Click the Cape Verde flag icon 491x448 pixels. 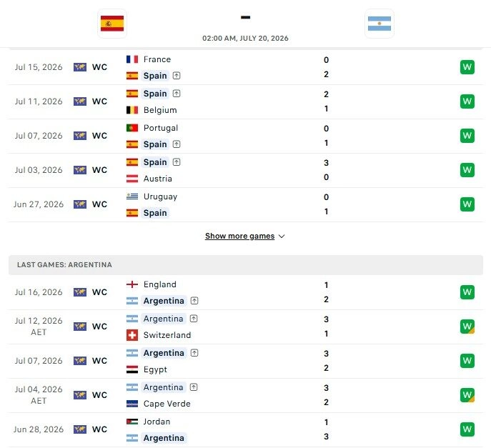(132, 404)
